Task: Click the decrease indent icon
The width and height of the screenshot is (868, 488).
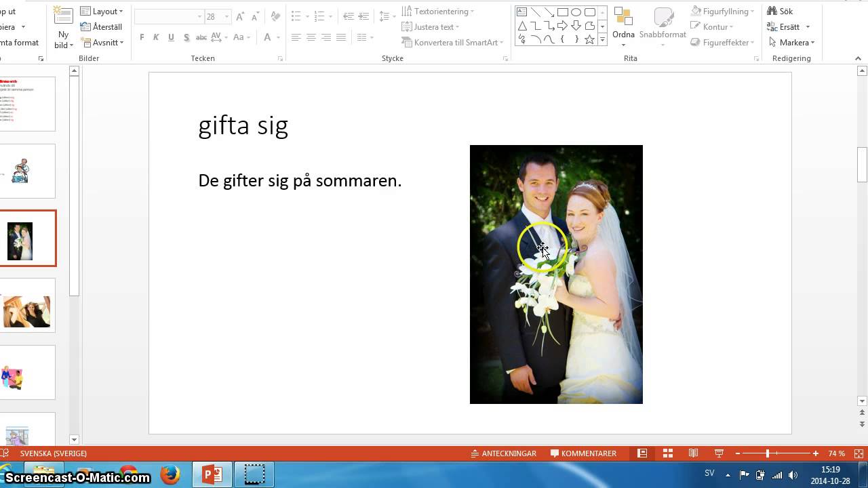Action: (x=349, y=16)
